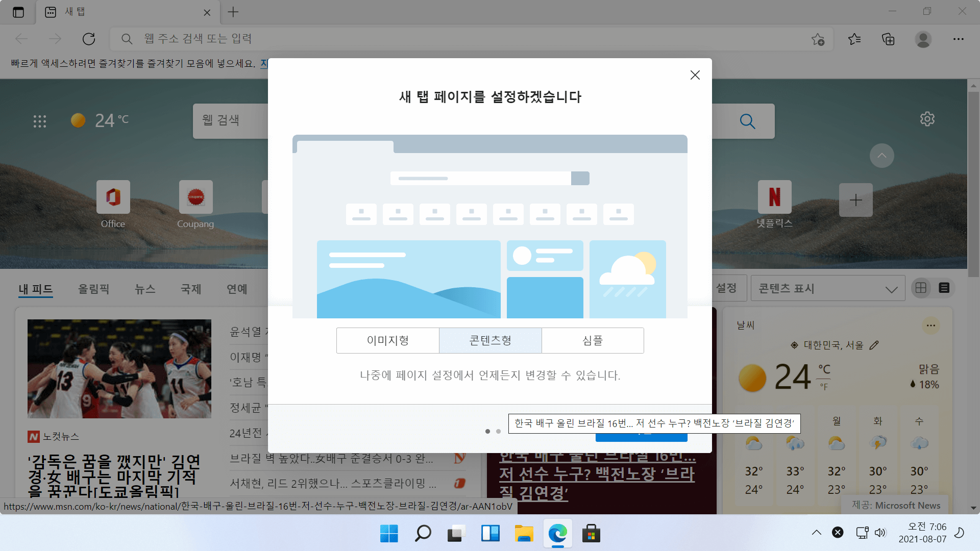This screenshot has width=980, height=551.
Task: Click the 제공: Microsoft News attribution
Action: point(896,505)
